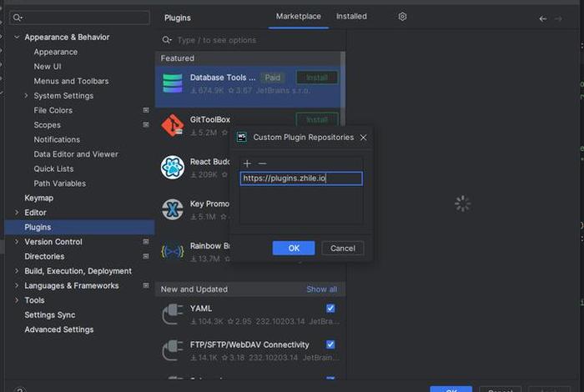This screenshot has height=392, width=584.
Task: Click the Database Tools plugin icon
Action: pyautogui.click(x=173, y=83)
